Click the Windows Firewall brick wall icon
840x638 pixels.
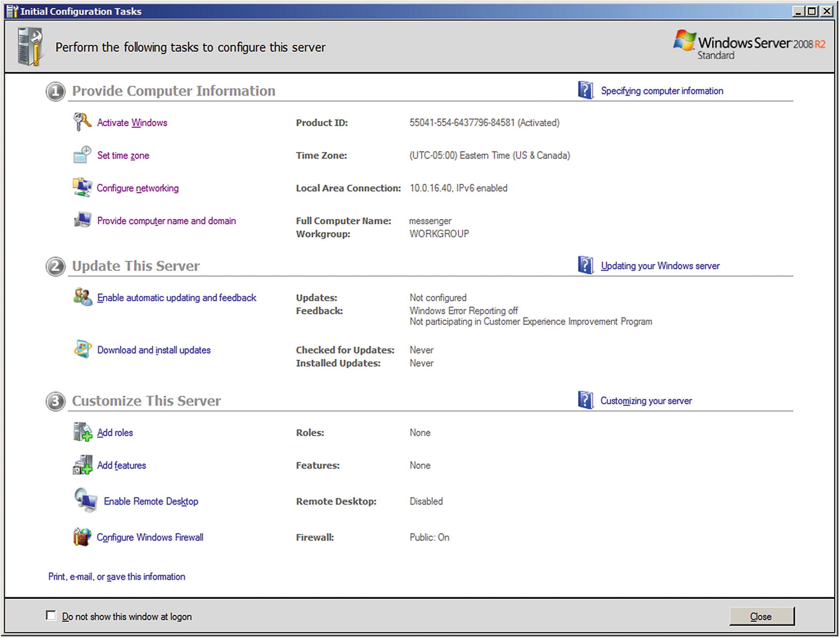(82, 537)
